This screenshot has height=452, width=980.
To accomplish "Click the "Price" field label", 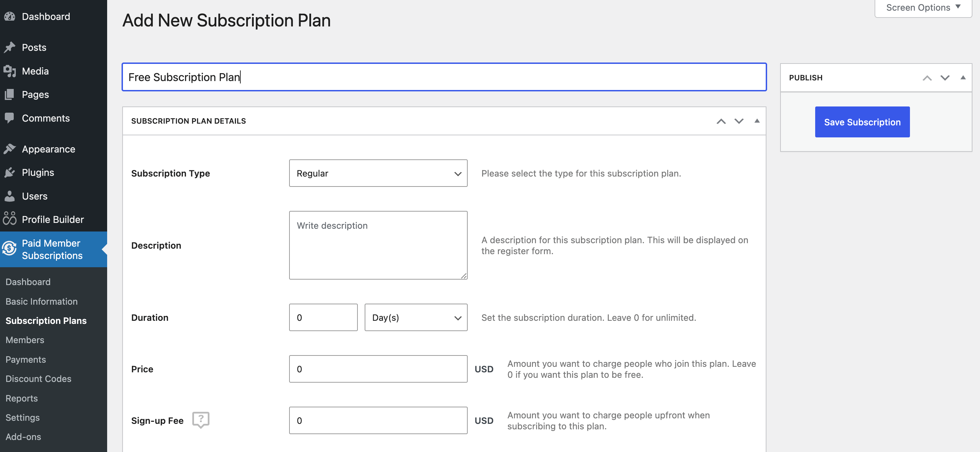I will coord(142,369).
